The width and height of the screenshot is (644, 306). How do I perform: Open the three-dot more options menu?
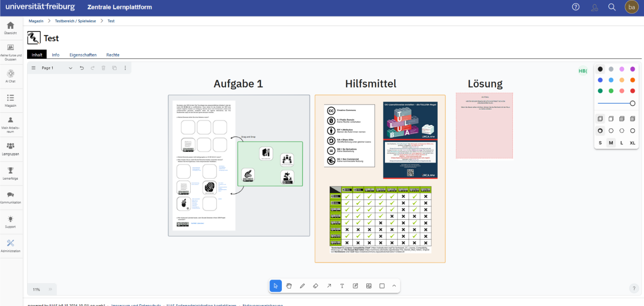coord(125,68)
